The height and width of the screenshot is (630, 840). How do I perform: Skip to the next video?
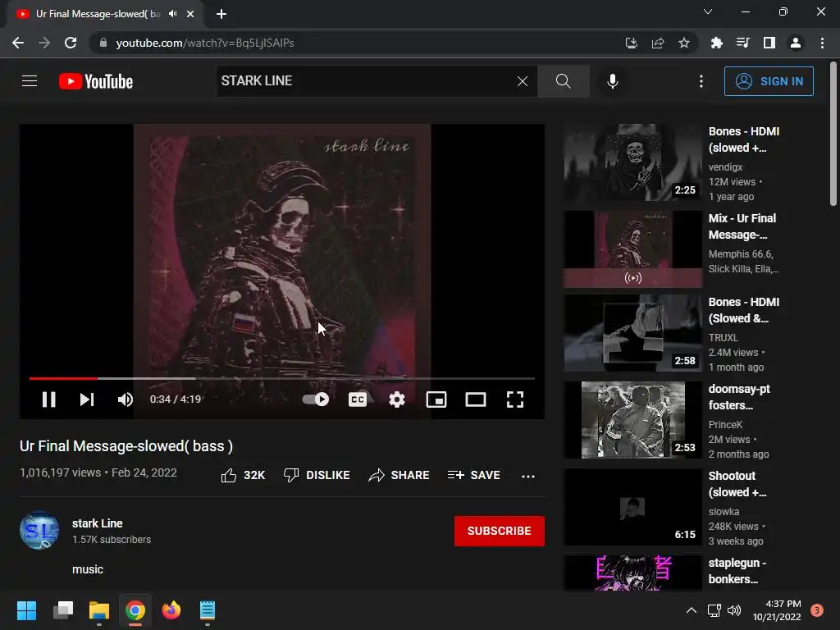[87, 399]
